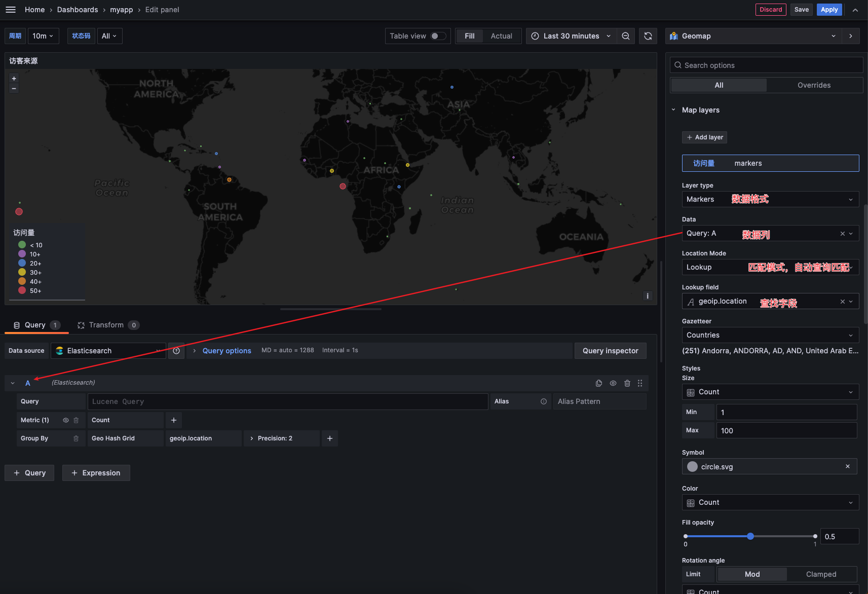Switch to the Transform tab
The width and height of the screenshot is (868, 594).
[x=106, y=325]
